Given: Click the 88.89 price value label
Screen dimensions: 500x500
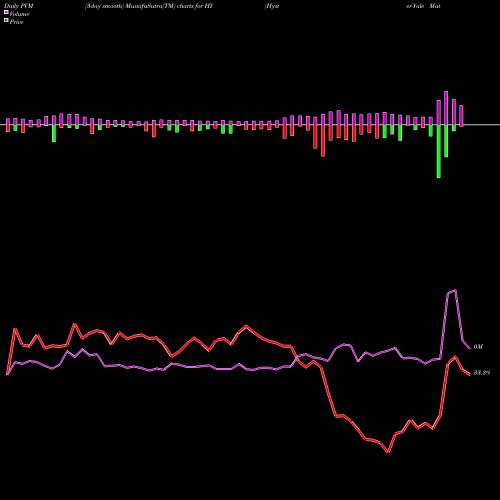Looking at the screenshot, I should coord(482,373).
